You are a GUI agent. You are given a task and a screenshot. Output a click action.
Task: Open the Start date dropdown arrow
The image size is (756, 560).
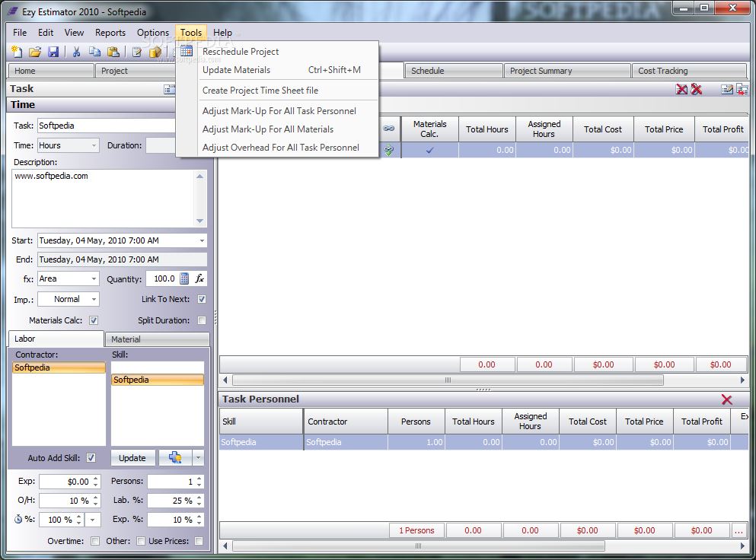[x=202, y=240]
